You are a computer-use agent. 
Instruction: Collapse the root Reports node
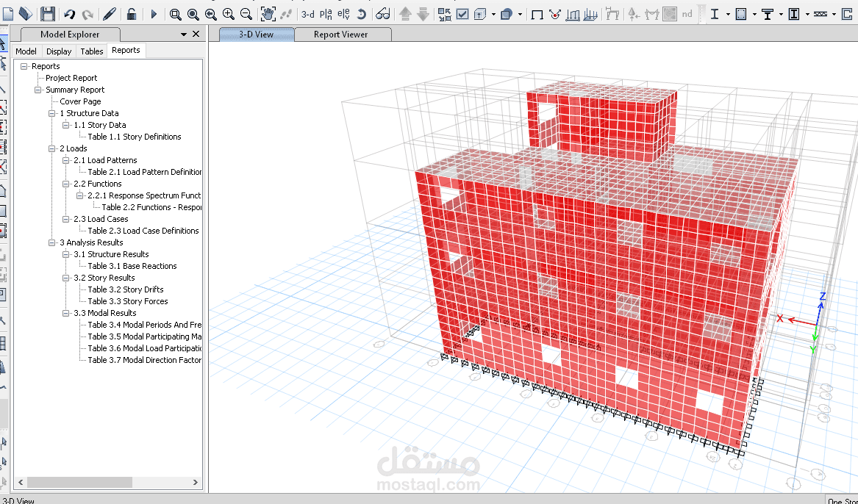pyautogui.click(x=24, y=66)
